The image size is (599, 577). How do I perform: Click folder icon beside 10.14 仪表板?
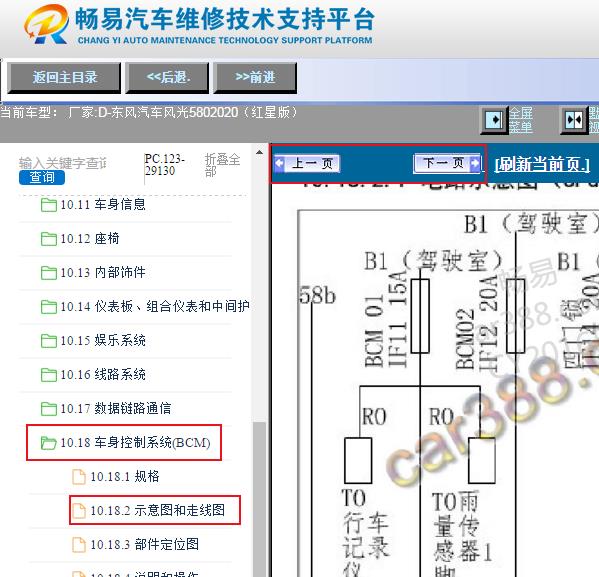tap(49, 307)
